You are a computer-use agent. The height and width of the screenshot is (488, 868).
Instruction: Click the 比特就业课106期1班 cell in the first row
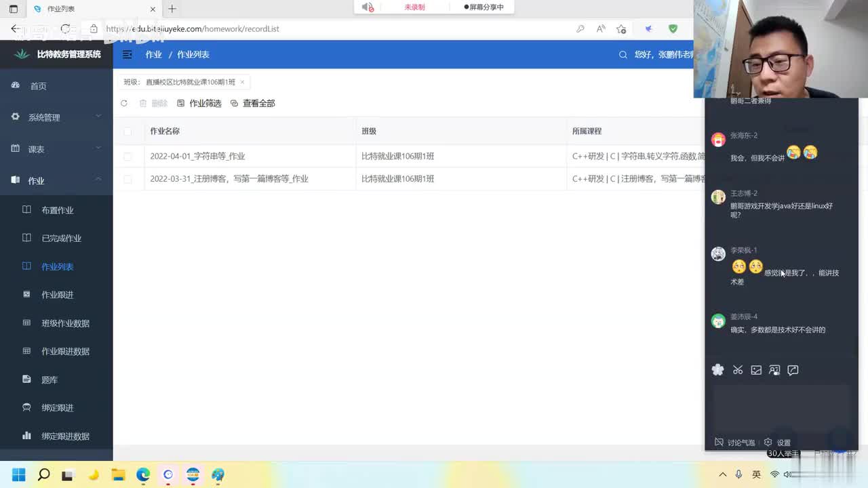398,156
